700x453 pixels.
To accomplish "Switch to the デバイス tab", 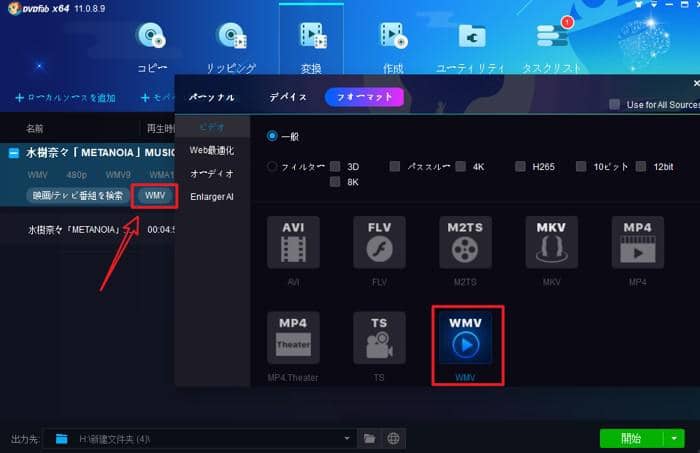I will tap(288, 97).
